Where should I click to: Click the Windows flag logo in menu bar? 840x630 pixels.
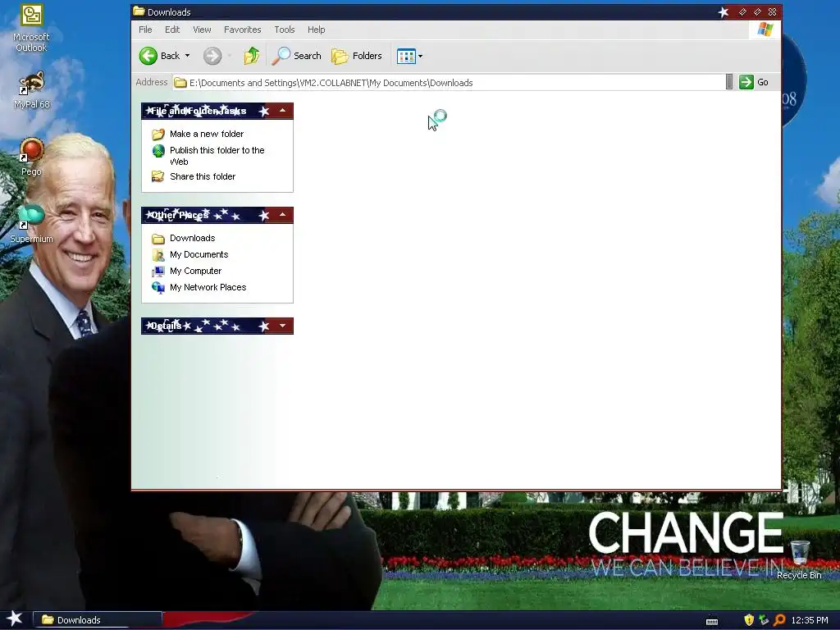pyautogui.click(x=765, y=30)
